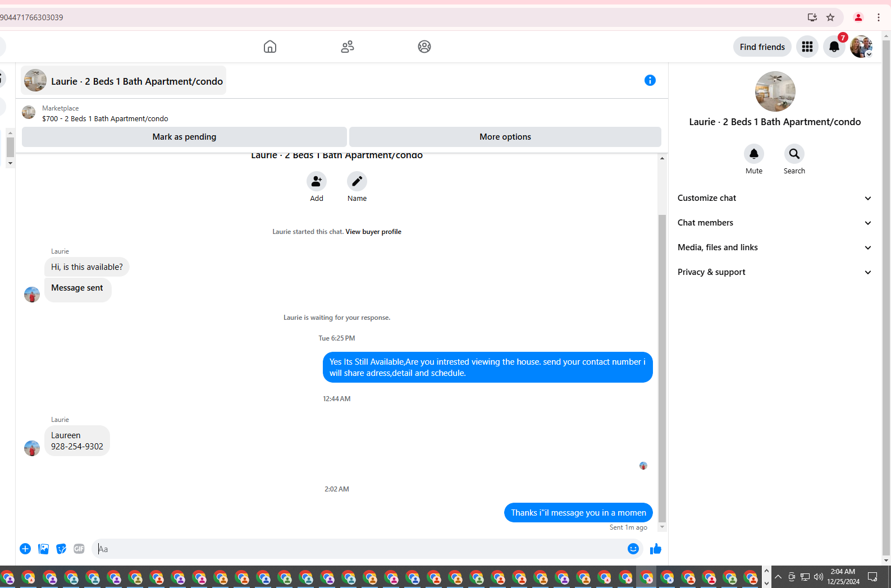The image size is (891, 588).
Task: Search in conversation magnifier icon
Action: (794, 154)
